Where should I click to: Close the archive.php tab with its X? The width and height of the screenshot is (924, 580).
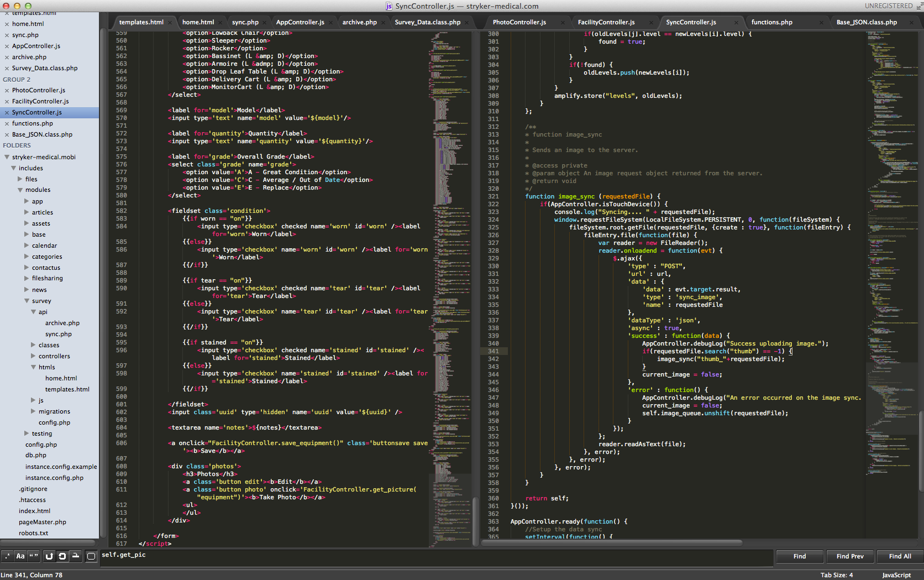coord(384,23)
